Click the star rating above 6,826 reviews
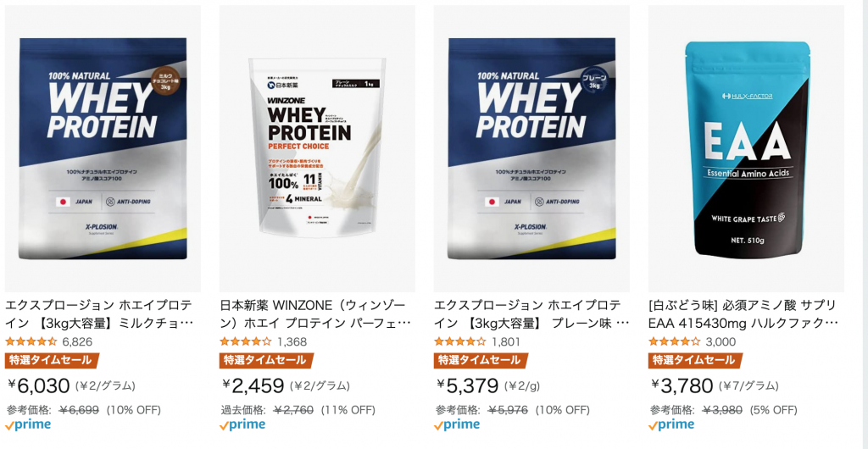The width and height of the screenshot is (868, 449). (31, 341)
